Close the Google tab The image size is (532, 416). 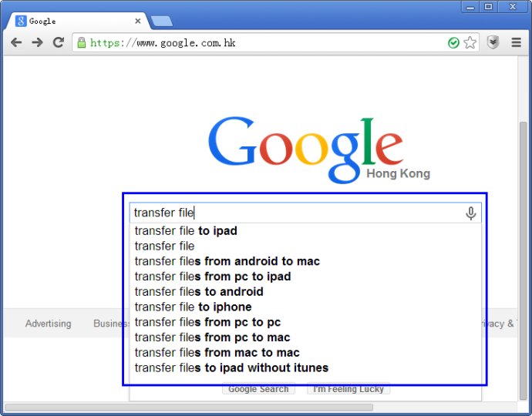pyautogui.click(x=137, y=21)
